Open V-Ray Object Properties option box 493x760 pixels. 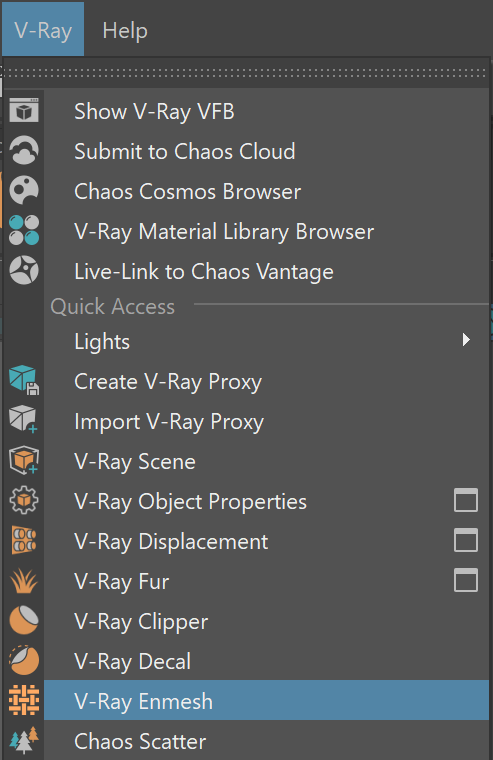(465, 501)
